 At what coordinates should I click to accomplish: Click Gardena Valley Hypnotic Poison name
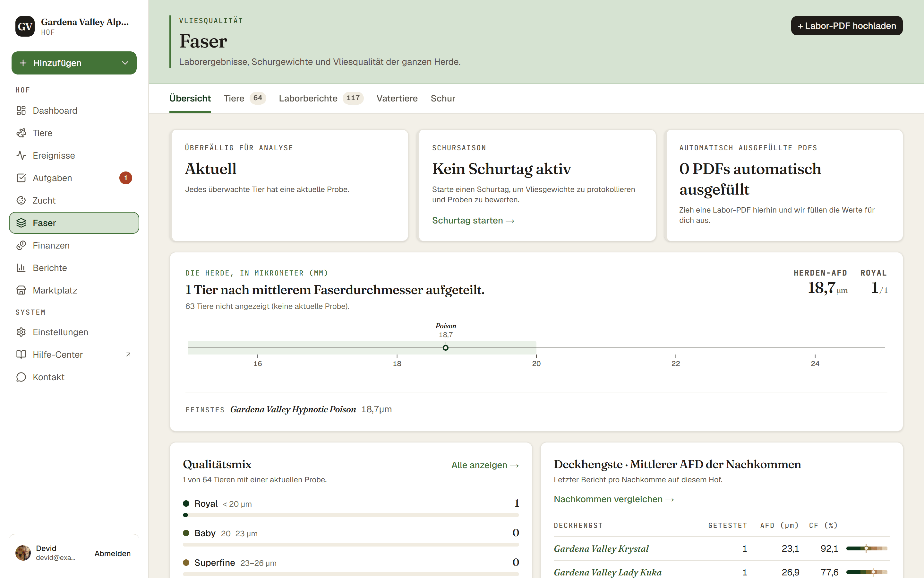(x=293, y=409)
